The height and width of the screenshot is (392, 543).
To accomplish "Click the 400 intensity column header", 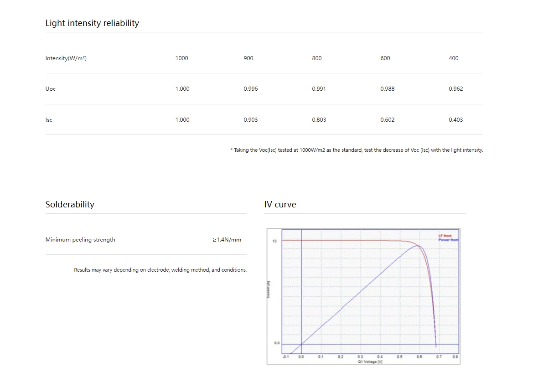I will (453, 58).
